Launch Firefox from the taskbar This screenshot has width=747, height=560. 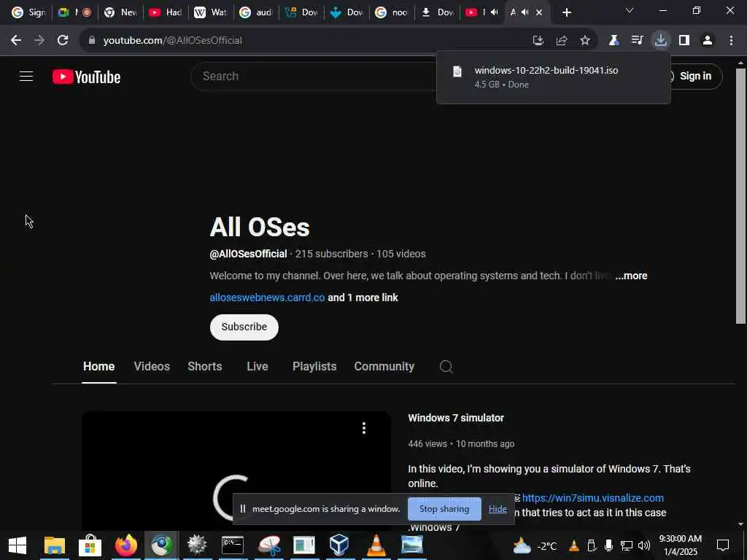125,545
